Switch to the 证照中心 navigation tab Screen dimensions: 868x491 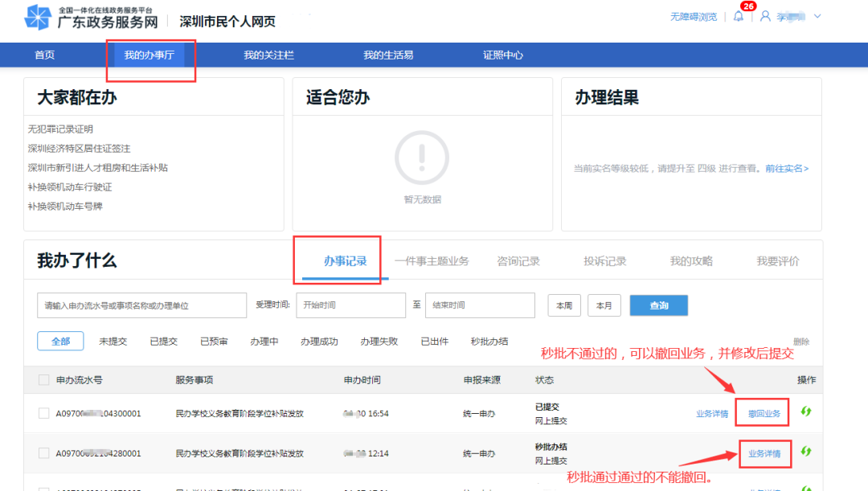click(502, 55)
